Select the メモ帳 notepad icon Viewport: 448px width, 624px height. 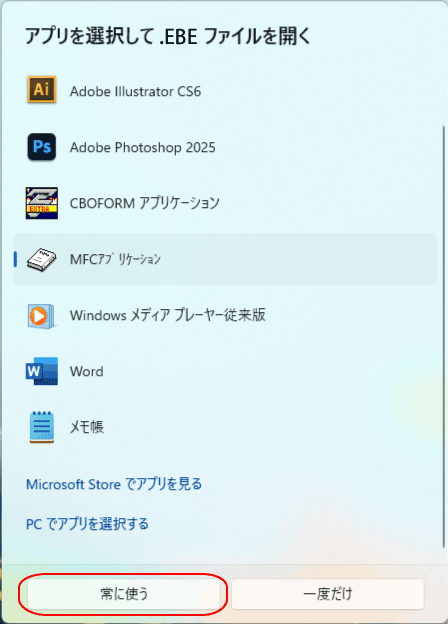tap(42, 427)
